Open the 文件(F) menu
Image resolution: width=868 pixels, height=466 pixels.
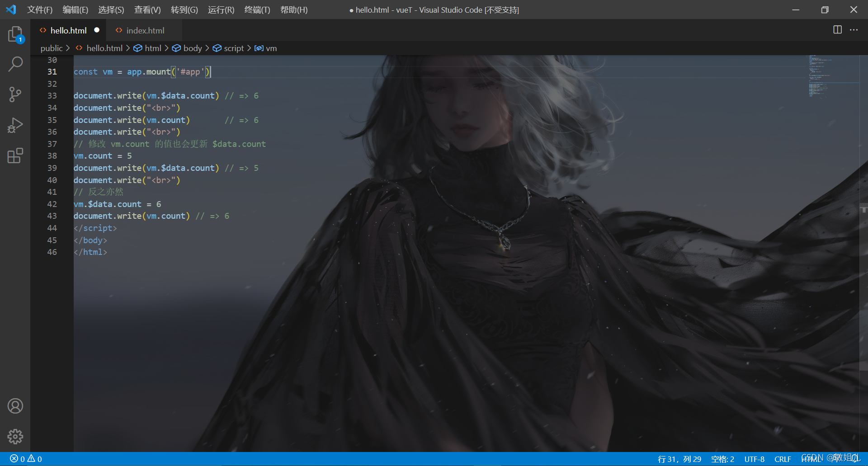point(40,9)
